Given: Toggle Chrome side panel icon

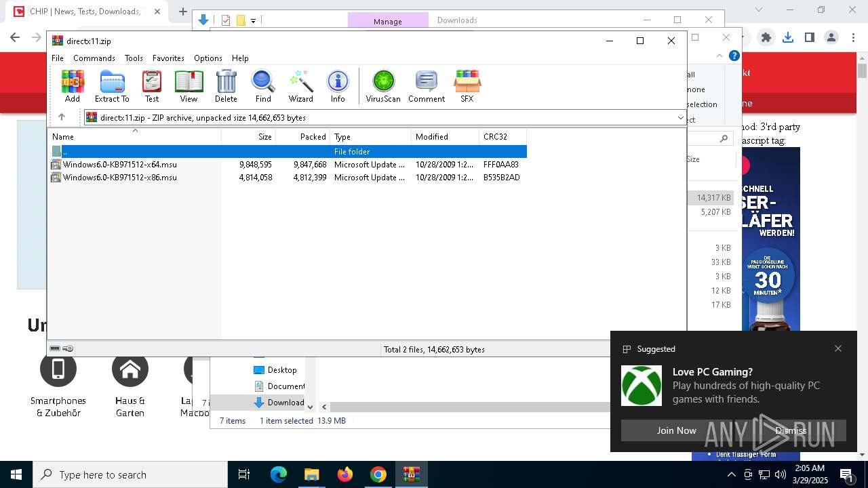Looking at the screenshot, I should point(810,37).
